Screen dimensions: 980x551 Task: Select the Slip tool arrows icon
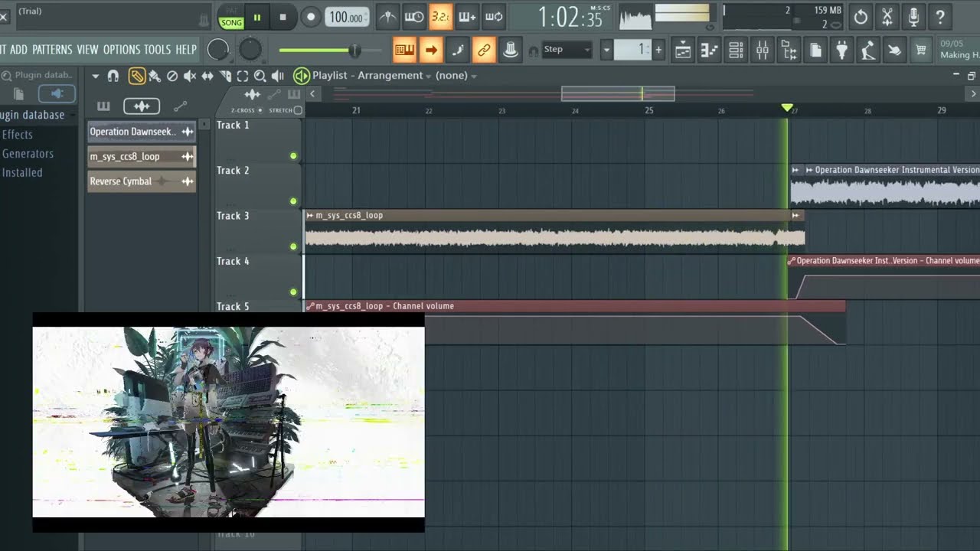pyautogui.click(x=207, y=76)
